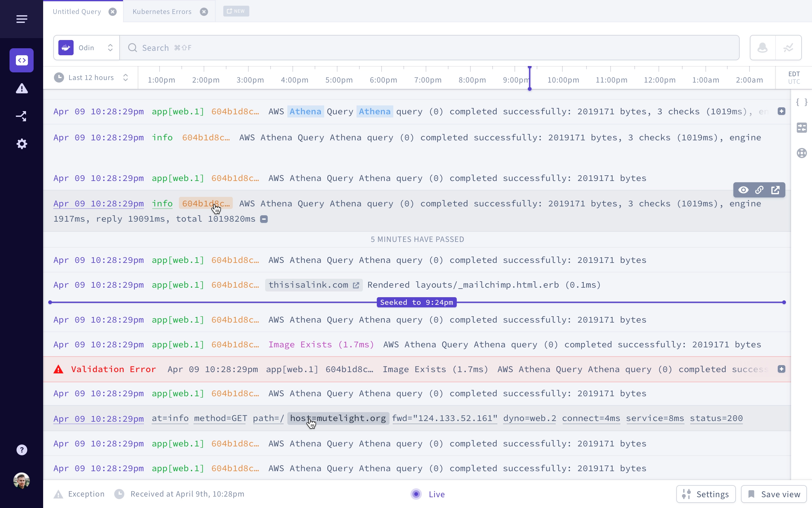This screenshot has height=508, width=812.
Task: Click the Exception status bar icon
Action: [x=58, y=494]
